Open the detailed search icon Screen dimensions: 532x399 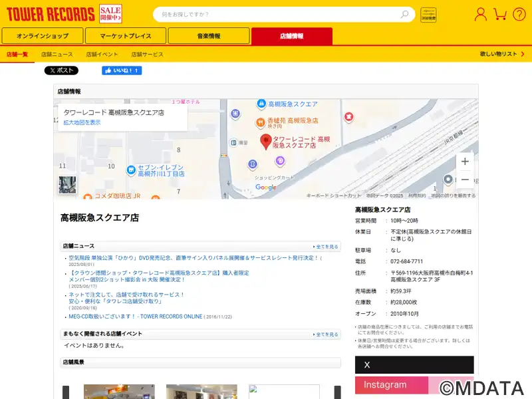coord(428,15)
